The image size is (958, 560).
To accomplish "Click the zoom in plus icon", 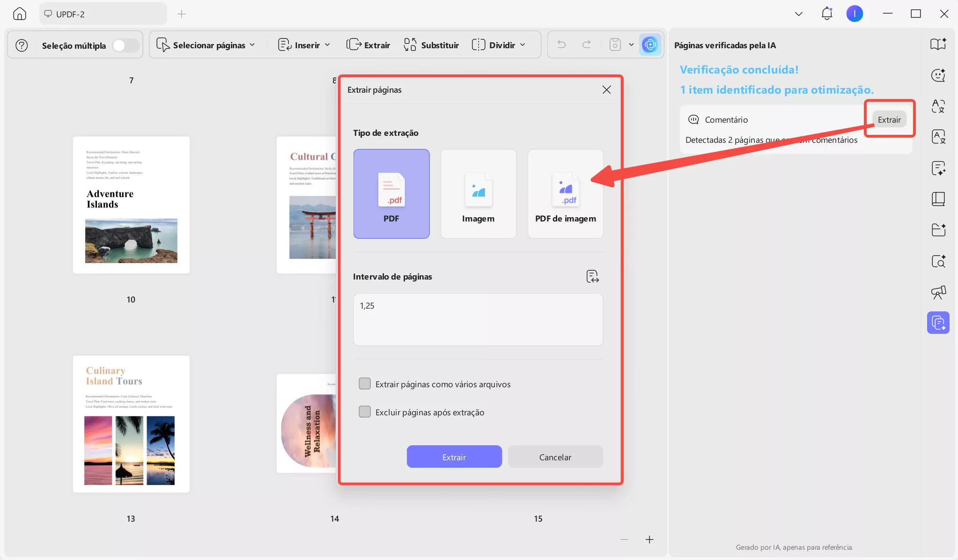I will point(649,539).
